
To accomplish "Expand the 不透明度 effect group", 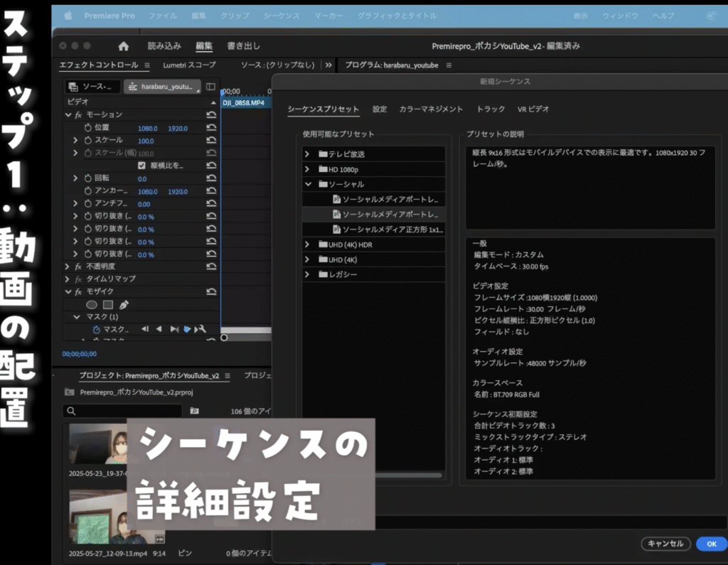I will [68, 267].
